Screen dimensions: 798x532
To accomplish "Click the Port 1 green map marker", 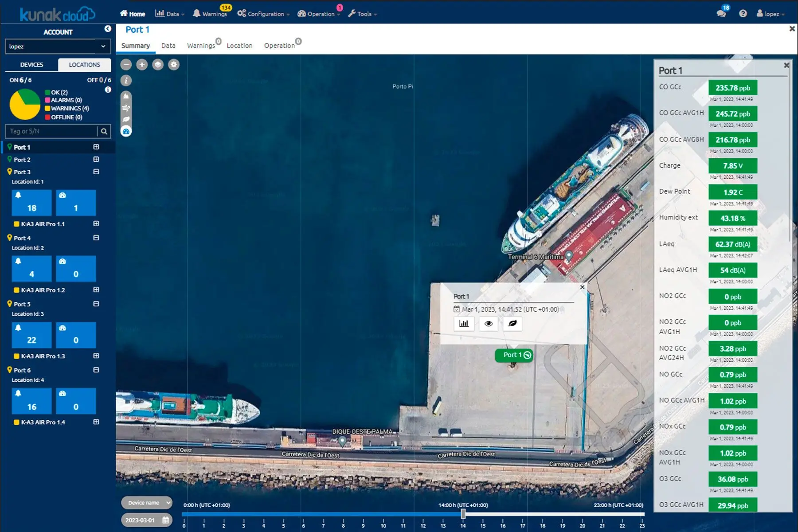I will click(x=514, y=355).
